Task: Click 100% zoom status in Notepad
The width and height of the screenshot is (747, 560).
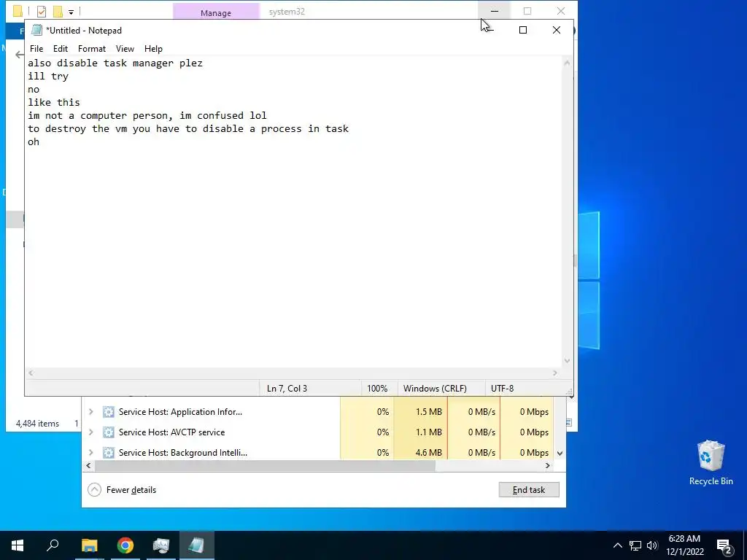Action: (x=377, y=388)
